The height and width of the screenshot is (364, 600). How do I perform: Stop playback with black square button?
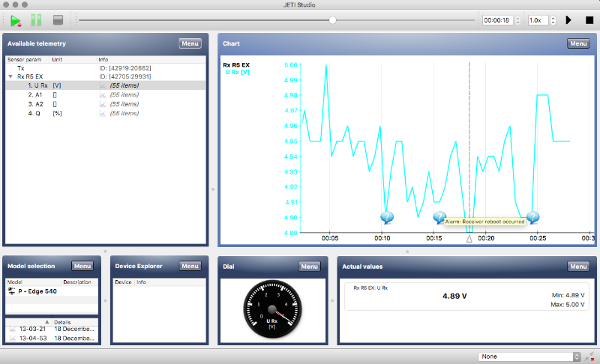click(x=589, y=20)
